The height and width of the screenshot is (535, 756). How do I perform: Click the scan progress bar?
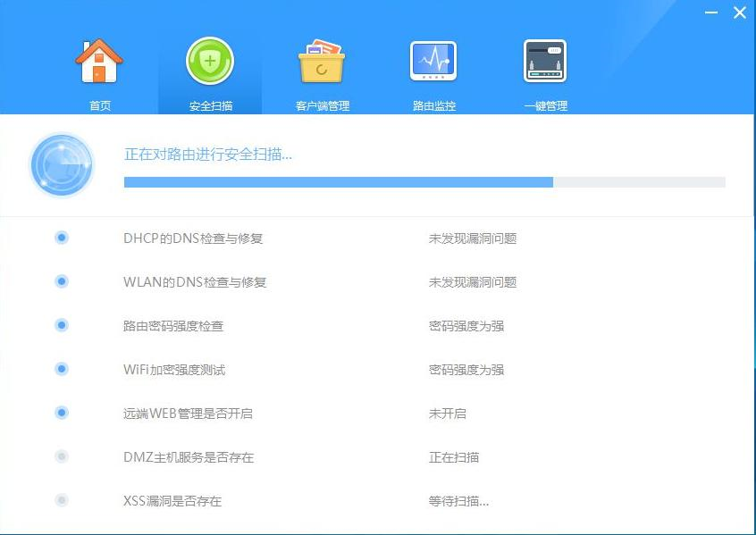pos(424,181)
